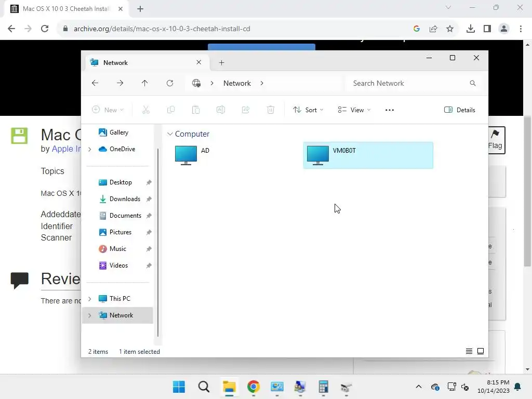Screen dimensions: 532x399
Task: Click the Paste clipboard icon
Action: tap(196, 110)
